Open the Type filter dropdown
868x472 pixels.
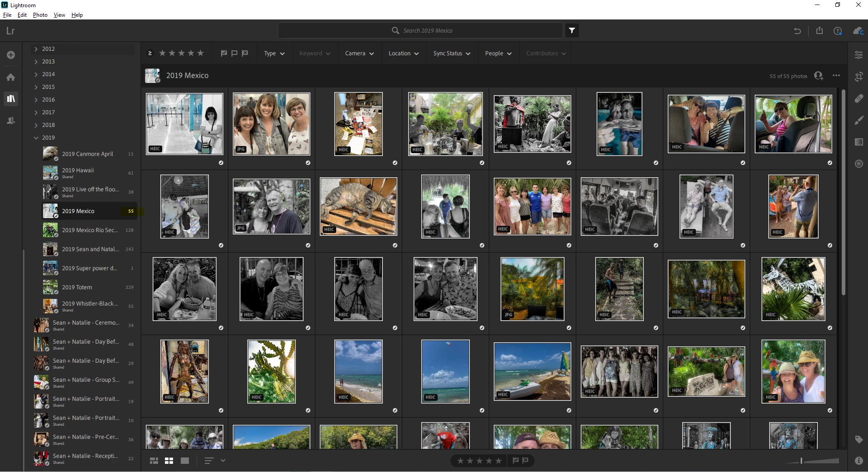pos(274,53)
